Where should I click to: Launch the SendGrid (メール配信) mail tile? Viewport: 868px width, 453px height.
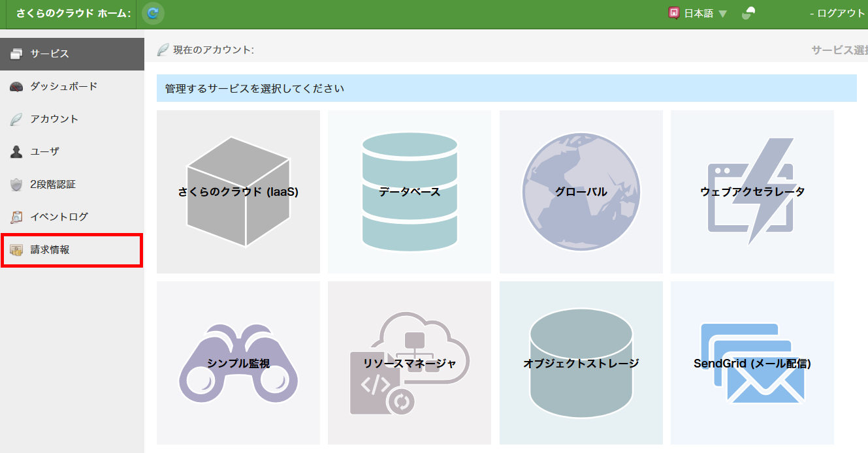(752, 363)
